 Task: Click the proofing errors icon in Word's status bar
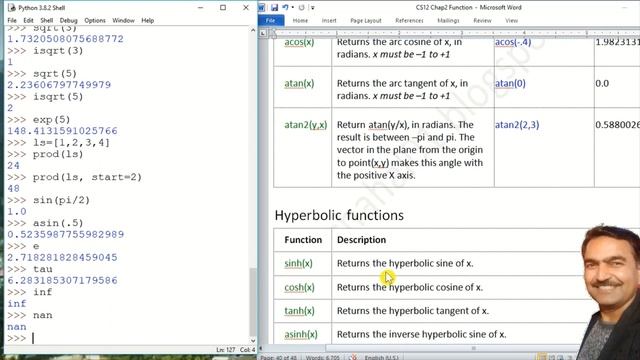tap(353, 357)
